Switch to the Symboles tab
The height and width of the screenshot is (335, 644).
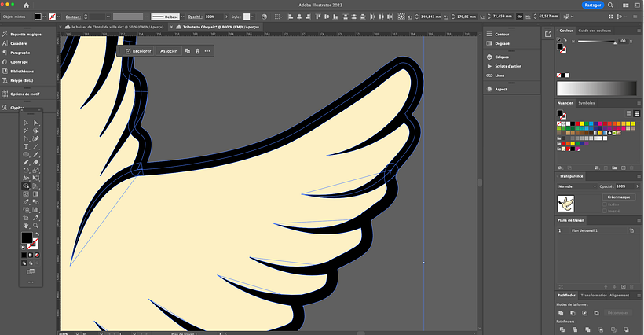point(587,103)
